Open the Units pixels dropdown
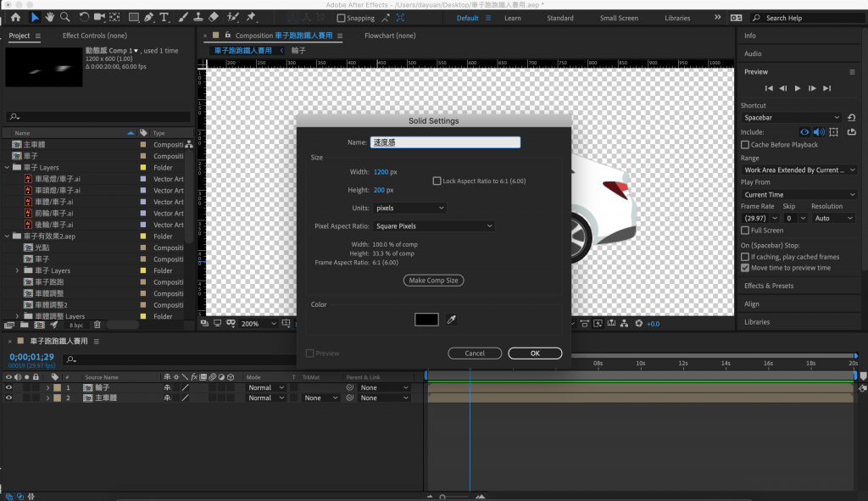Image resolution: width=868 pixels, height=501 pixels. [409, 208]
